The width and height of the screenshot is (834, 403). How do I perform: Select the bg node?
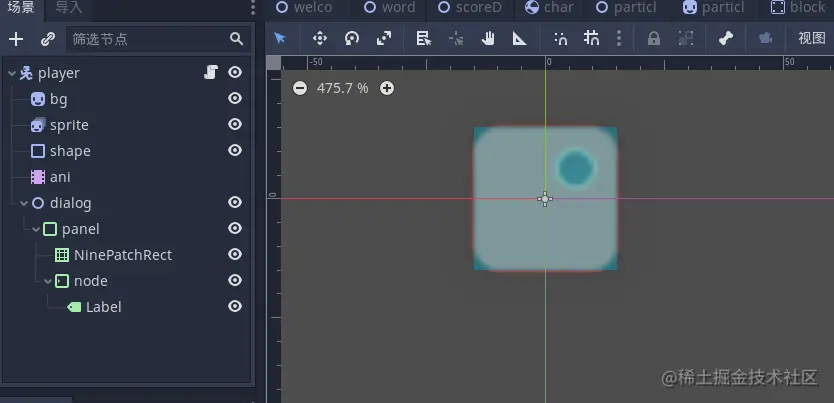click(59, 99)
